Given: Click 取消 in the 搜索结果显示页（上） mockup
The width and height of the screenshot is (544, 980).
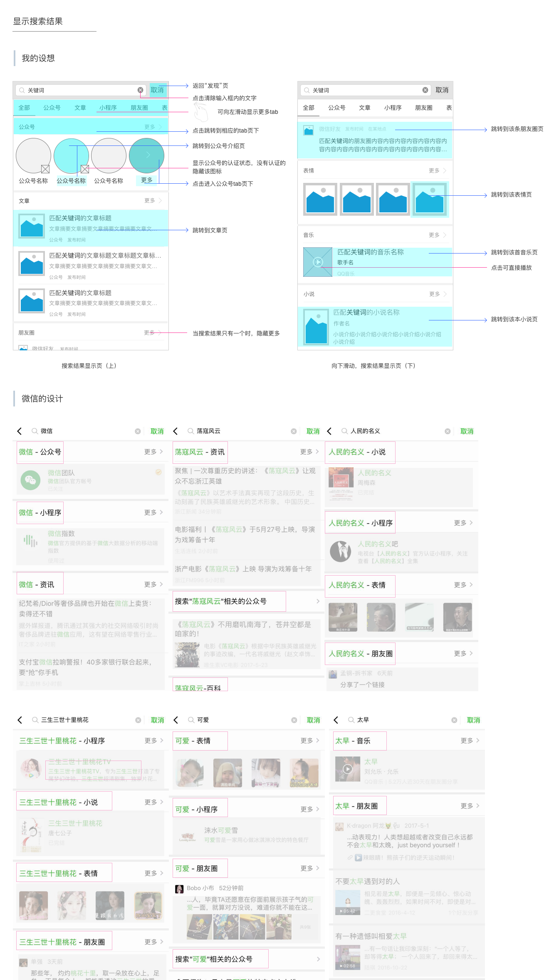Looking at the screenshot, I should click(157, 90).
